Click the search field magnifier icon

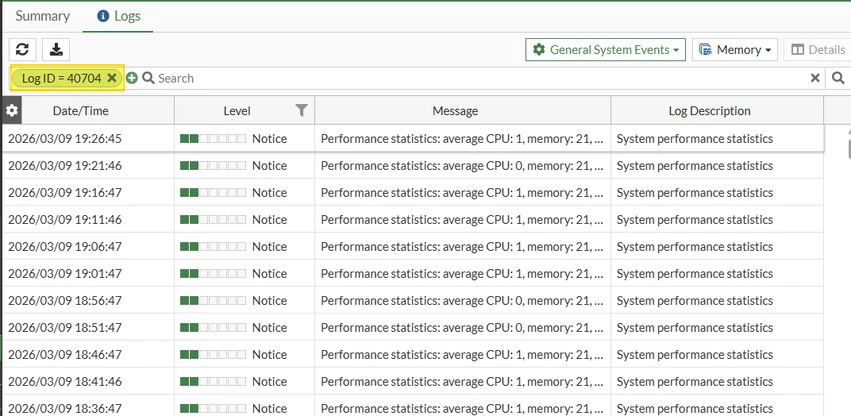click(x=148, y=78)
